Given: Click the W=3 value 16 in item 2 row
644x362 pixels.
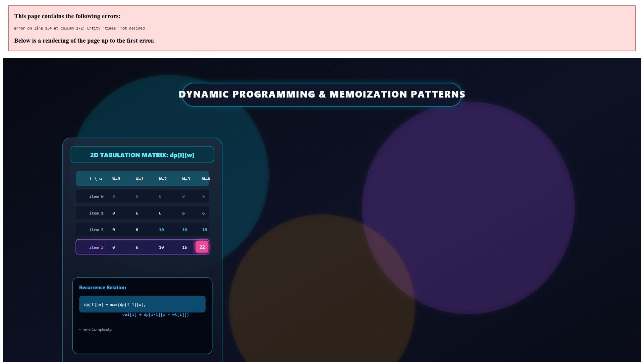Looking at the screenshot, I should click(184, 230).
